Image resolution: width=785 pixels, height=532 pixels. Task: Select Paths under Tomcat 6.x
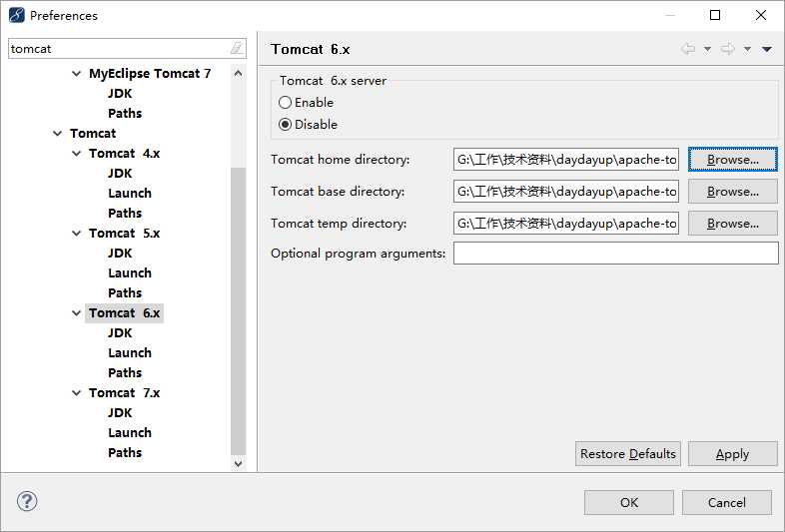125,373
